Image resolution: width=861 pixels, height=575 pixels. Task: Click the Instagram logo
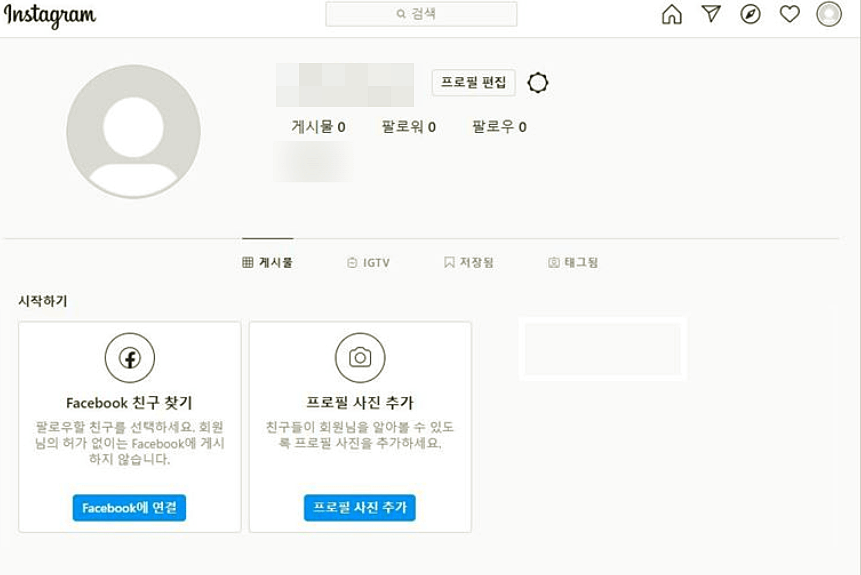click(x=50, y=15)
